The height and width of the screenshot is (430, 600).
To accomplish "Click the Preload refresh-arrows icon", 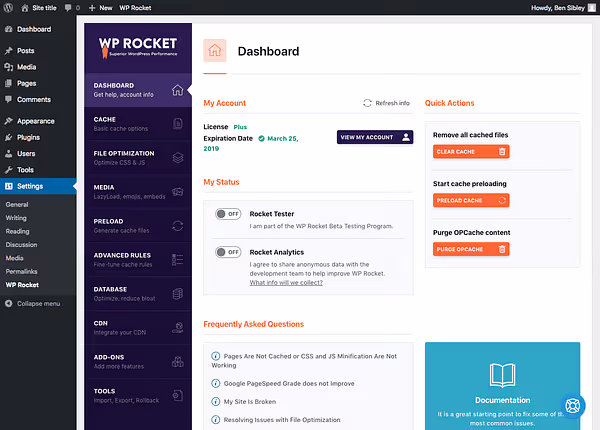I will [178, 226].
